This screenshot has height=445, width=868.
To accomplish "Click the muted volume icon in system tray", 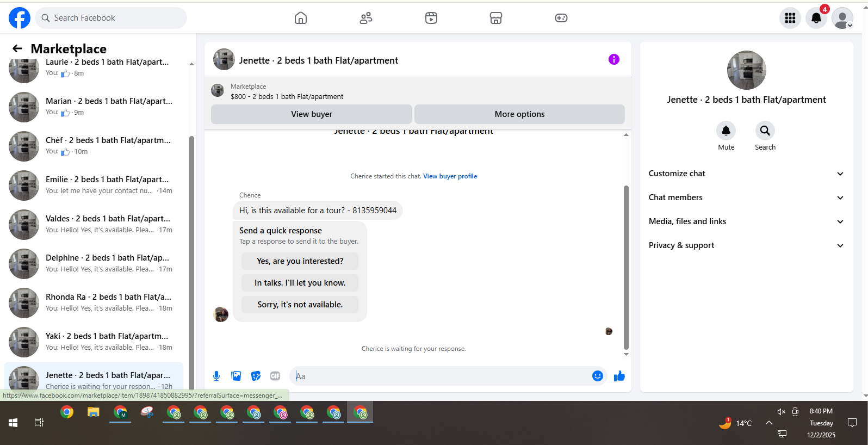I will click(781, 412).
